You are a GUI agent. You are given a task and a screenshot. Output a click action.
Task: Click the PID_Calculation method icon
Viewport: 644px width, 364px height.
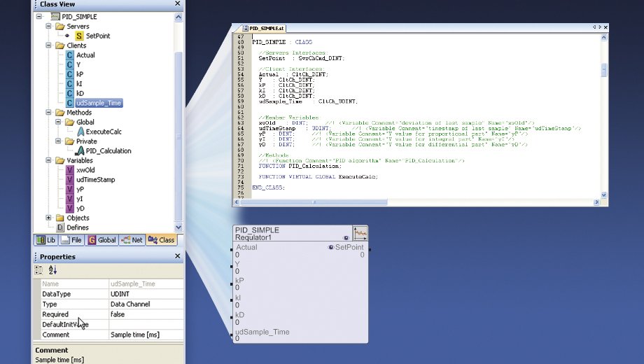pyautogui.click(x=80, y=150)
